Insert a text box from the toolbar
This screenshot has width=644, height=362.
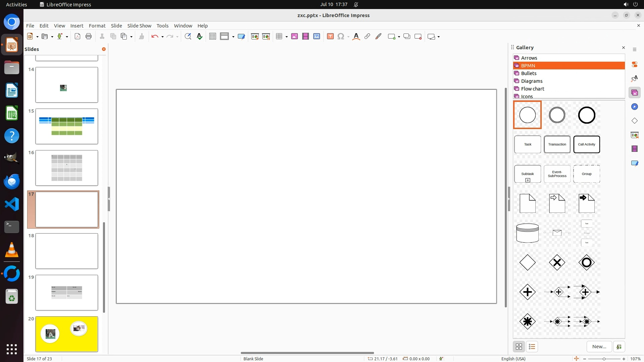click(x=330, y=37)
